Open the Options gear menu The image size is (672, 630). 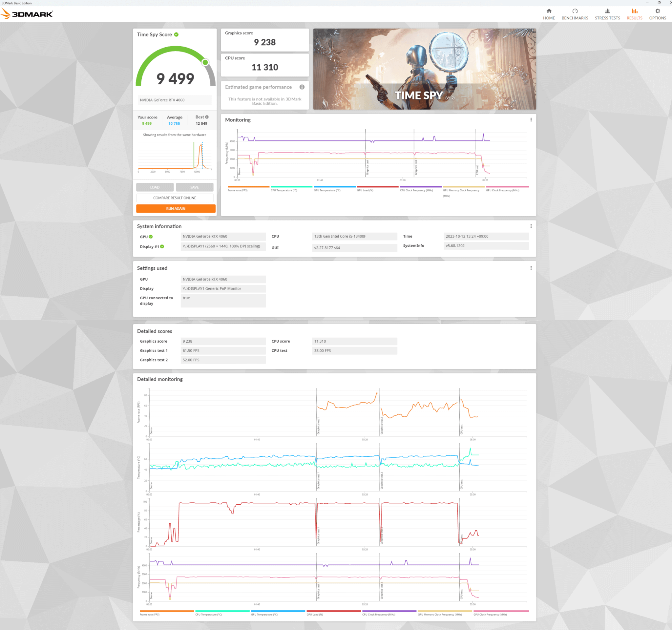tap(658, 14)
